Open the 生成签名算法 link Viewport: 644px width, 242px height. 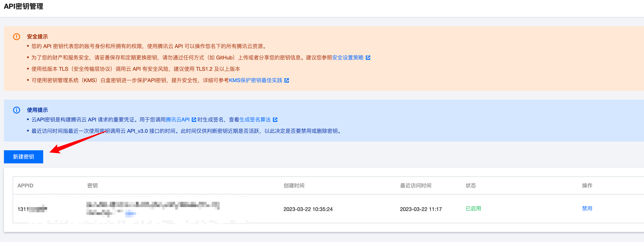255,120
